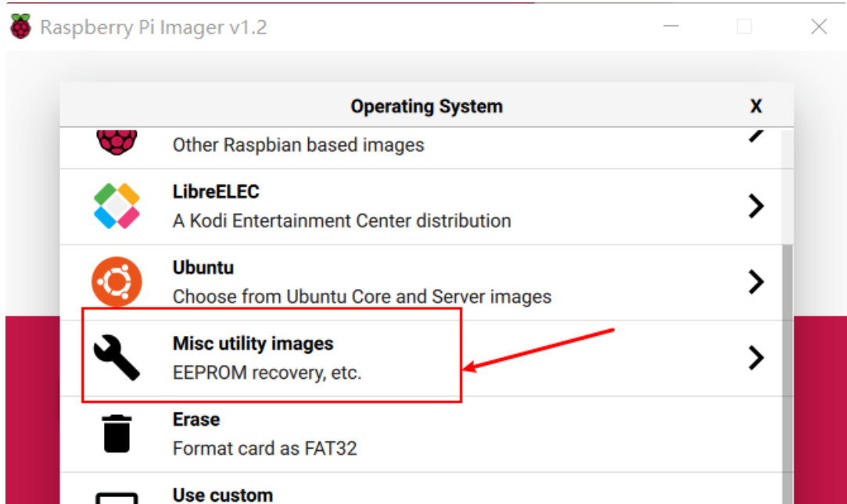Click the Ubuntu logo icon

[x=117, y=281]
